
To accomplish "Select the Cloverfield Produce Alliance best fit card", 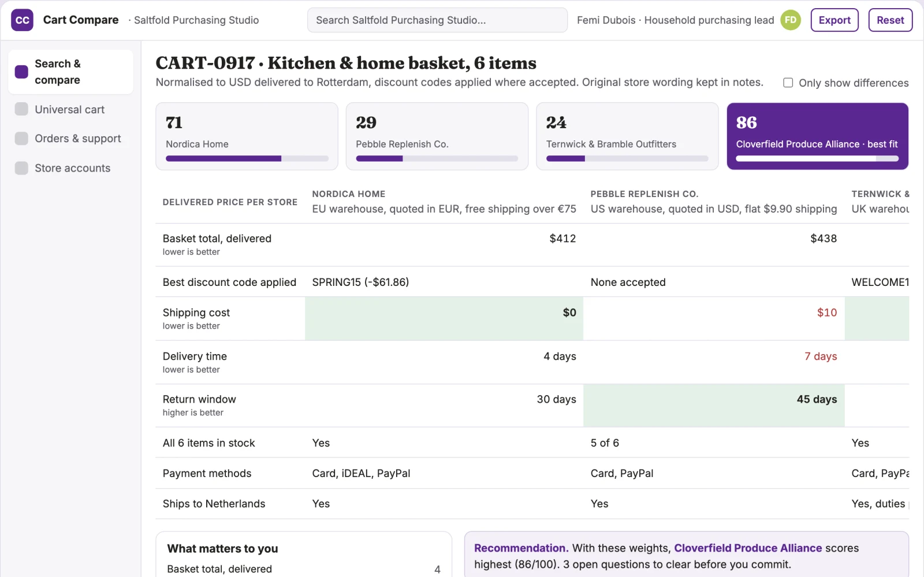I will point(817,136).
